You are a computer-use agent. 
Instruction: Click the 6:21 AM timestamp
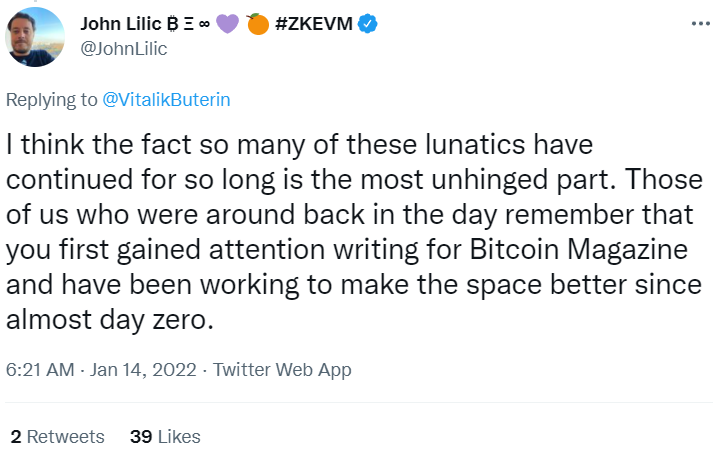tap(40, 370)
